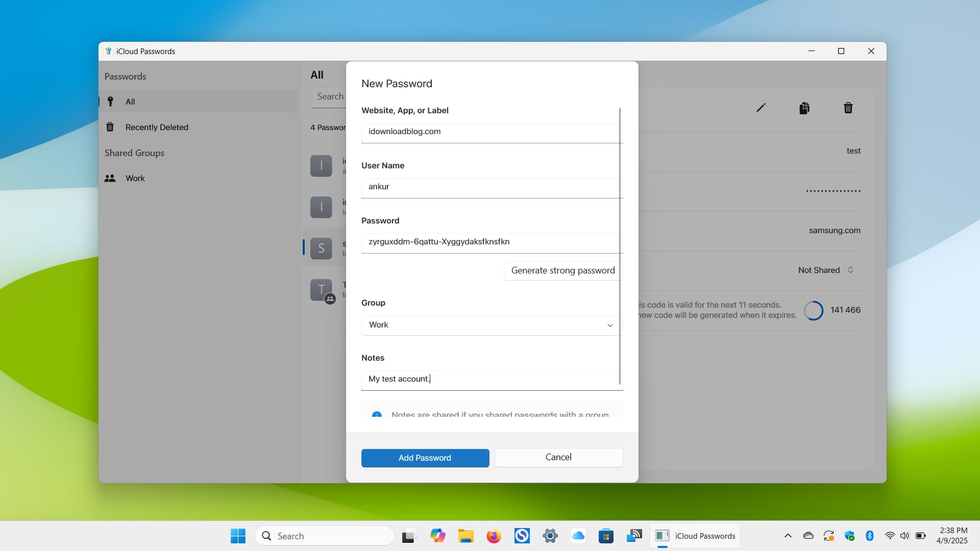Viewport: 980px width, 551px height.
Task: Click the Password text field
Action: coord(492,242)
